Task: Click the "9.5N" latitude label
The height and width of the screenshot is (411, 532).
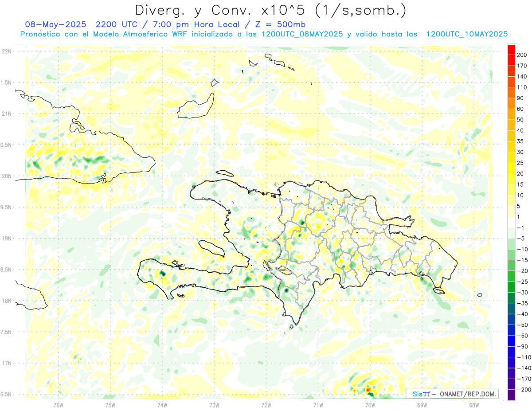Action: (x=6, y=207)
